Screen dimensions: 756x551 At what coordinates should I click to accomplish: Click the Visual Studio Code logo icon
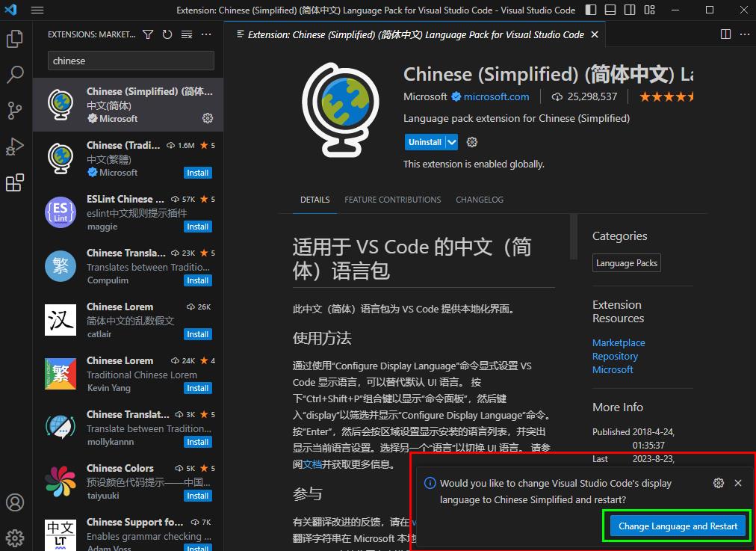[10, 10]
